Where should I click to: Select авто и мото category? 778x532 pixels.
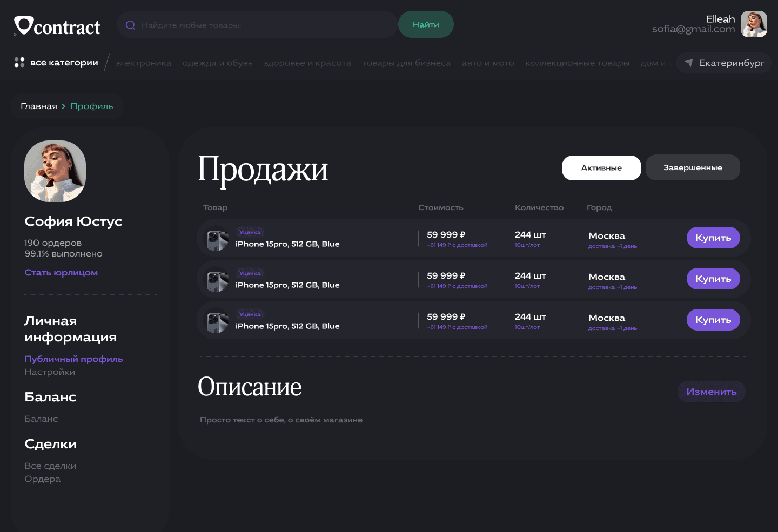(488, 63)
